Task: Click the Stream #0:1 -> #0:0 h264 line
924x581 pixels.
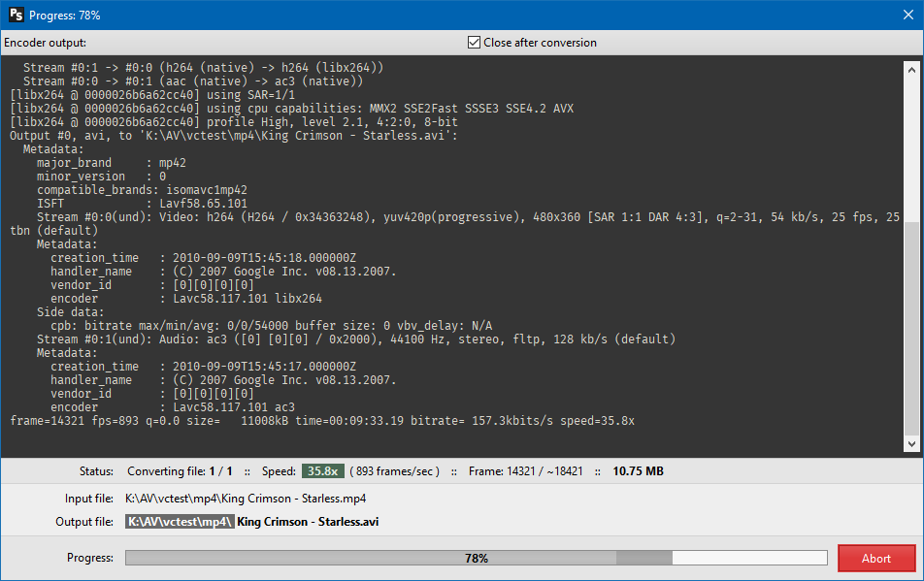Action: point(203,68)
